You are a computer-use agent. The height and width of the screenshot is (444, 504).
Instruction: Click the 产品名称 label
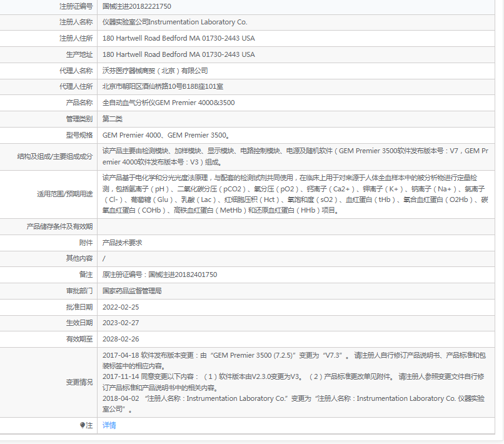pyautogui.click(x=79, y=103)
